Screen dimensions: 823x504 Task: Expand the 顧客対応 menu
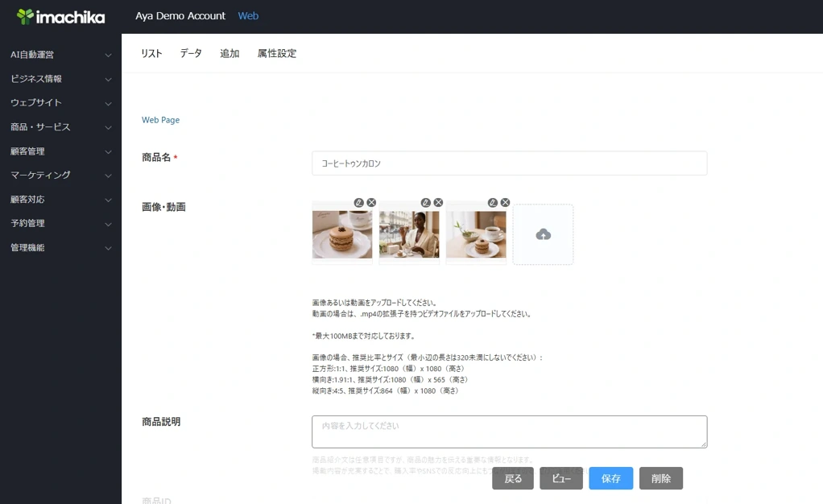click(61, 200)
